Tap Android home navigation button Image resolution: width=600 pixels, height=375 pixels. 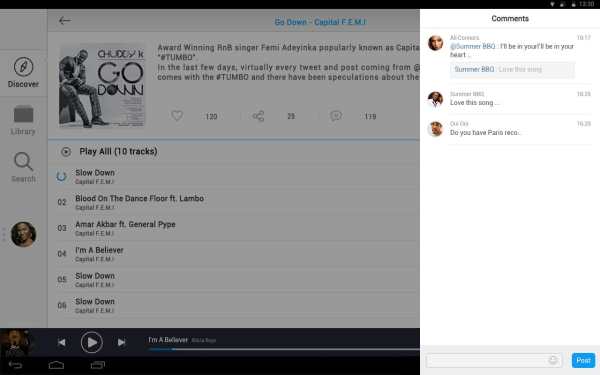(56, 365)
